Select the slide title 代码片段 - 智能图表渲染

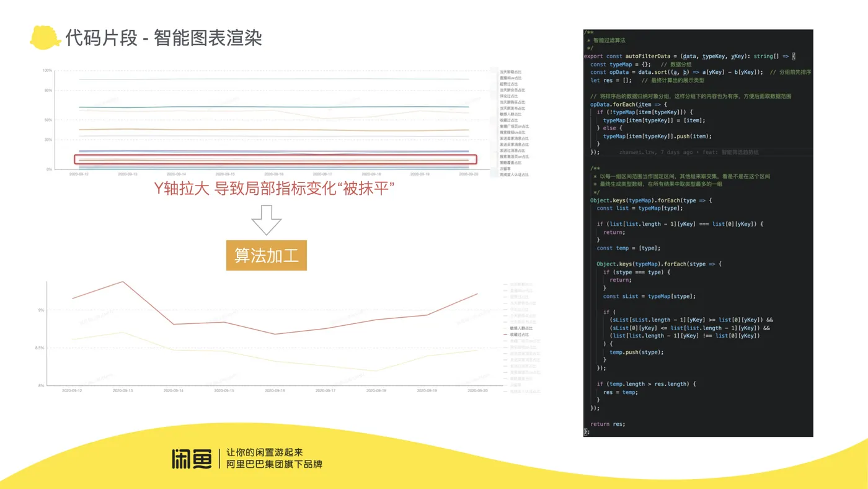point(164,38)
